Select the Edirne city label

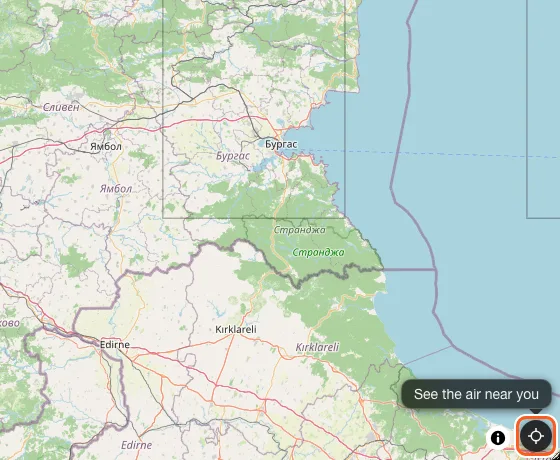(115, 345)
